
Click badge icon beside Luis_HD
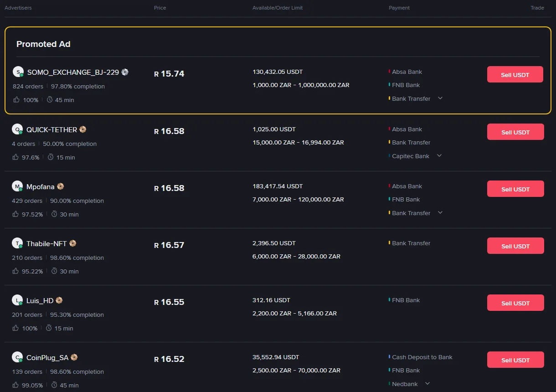[x=59, y=300]
